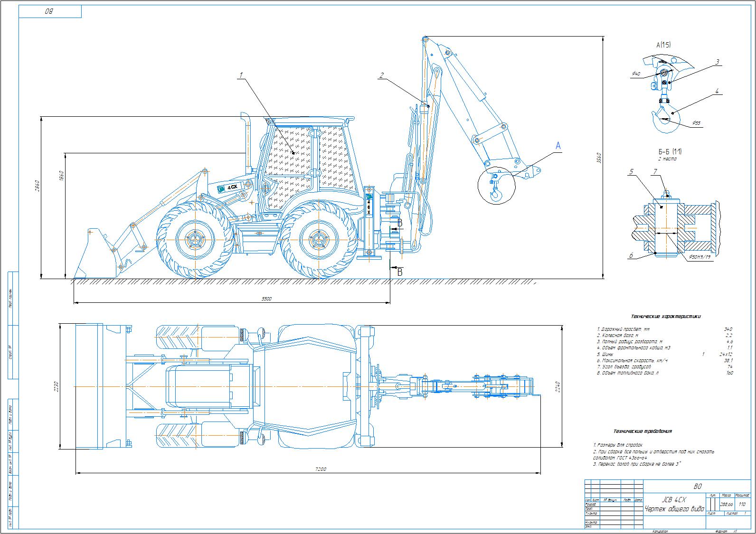Click the heading 'Технические требования'
Image resolution: width=756 pixels, height=534 pixels.
(x=643, y=431)
